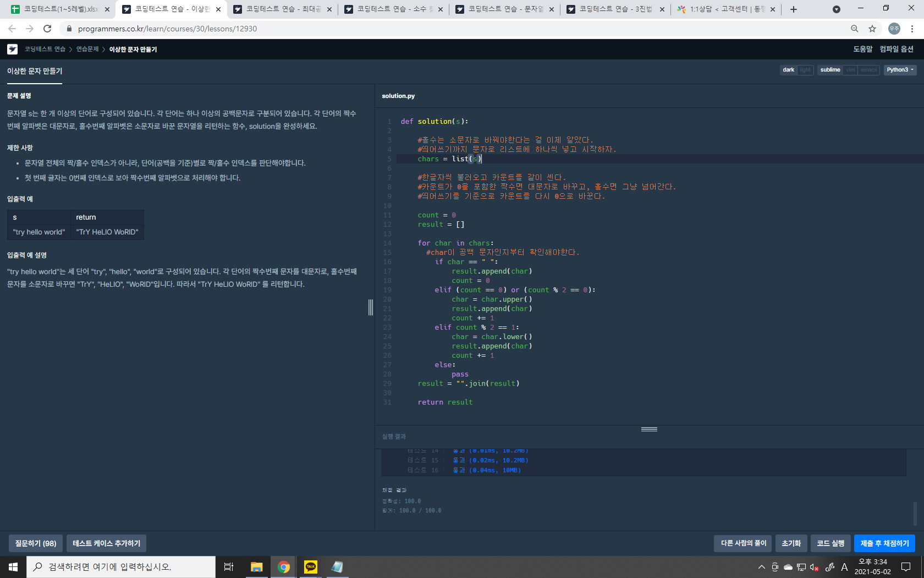This screenshot has height=578, width=924.
Task: Show hidden system tray icons chevron
Action: pos(762,567)
